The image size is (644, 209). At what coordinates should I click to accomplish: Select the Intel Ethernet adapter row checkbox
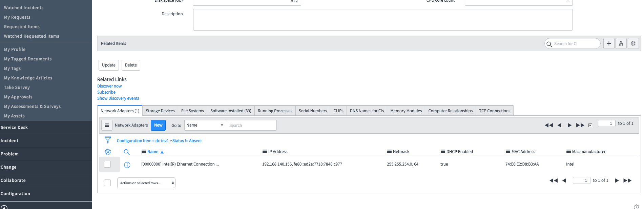point(107,164)
